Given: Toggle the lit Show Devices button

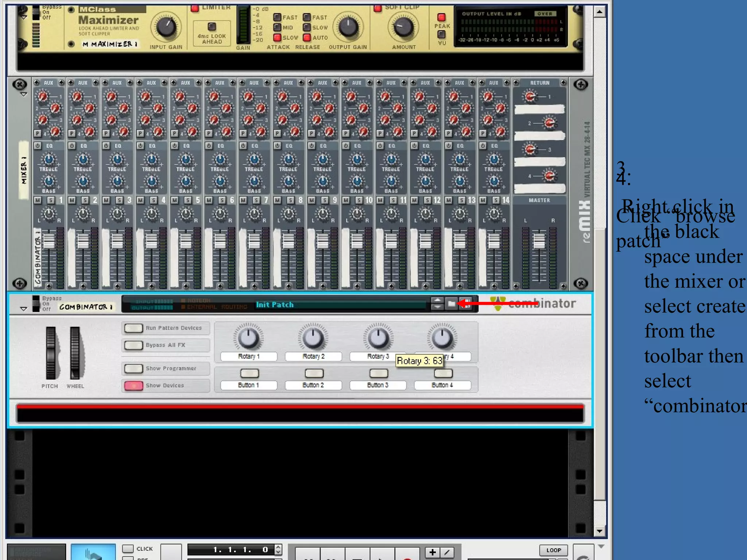Looking at the screenshot, I should [133, 385].
